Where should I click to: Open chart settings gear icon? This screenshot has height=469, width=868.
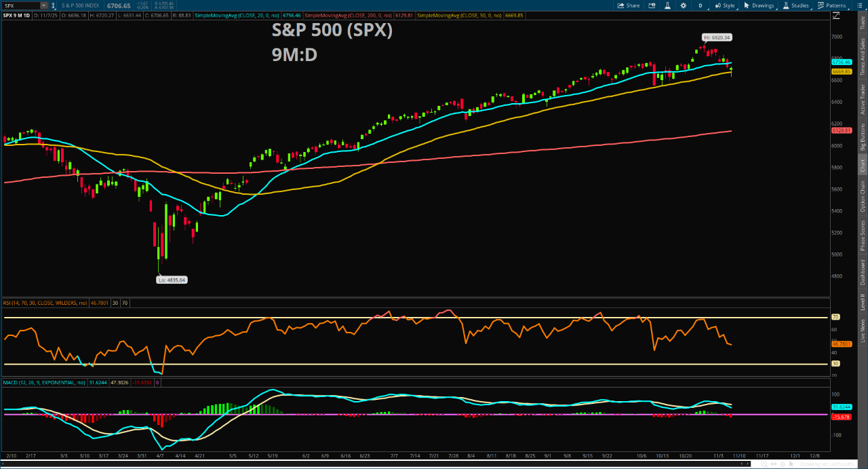(x=684, y=5)
